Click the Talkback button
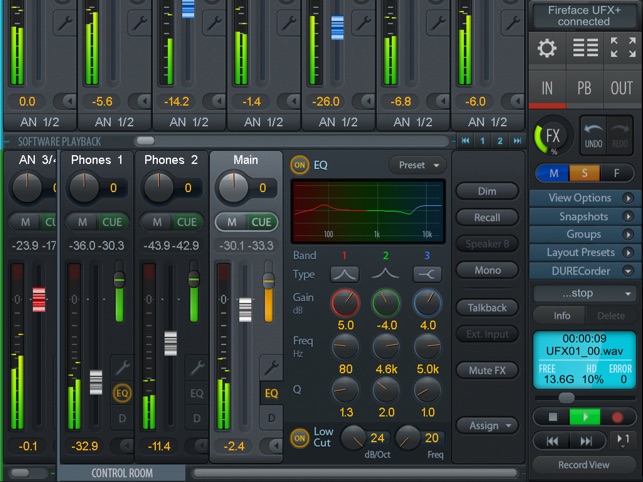This screenshot has height=482, width=643. coord(487,308)
